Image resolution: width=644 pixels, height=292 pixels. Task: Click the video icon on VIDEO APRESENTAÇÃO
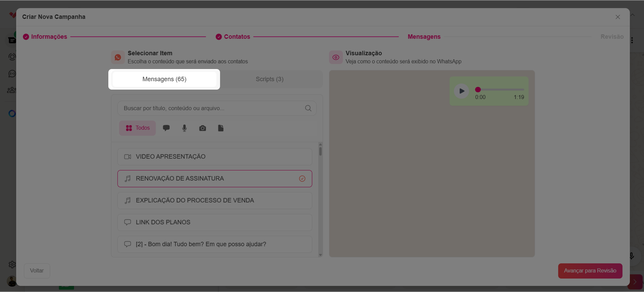coord(128,157)
